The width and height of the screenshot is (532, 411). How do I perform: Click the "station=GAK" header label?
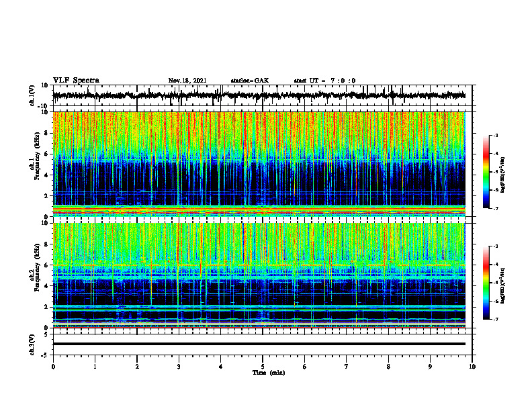pos(250,81)
